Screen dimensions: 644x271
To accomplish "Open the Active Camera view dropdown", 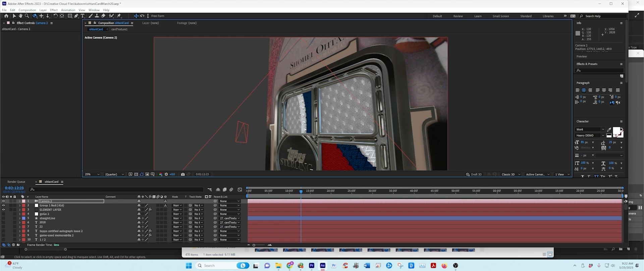I will 538,174.
